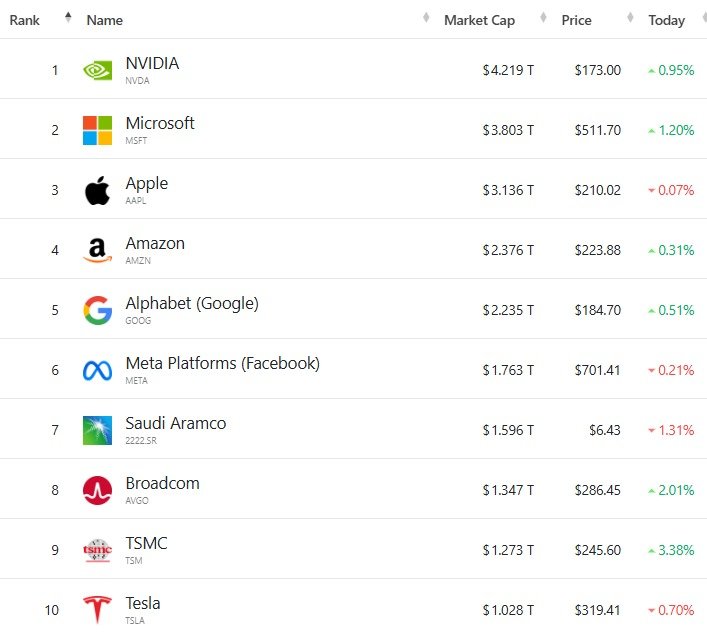
Task: Click Tesla's $1.028 T market cap
Action: coord(507,610)
